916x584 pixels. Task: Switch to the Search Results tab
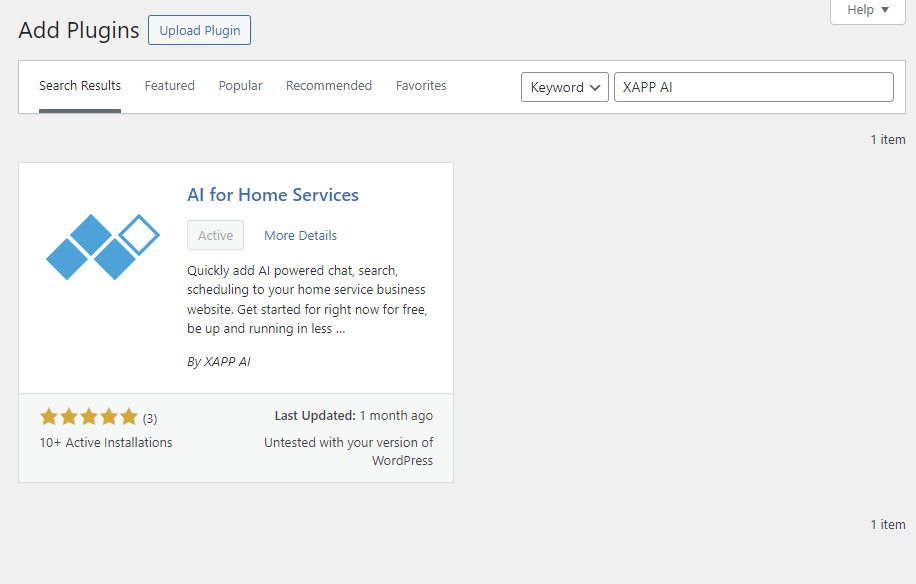pos(80,86)
